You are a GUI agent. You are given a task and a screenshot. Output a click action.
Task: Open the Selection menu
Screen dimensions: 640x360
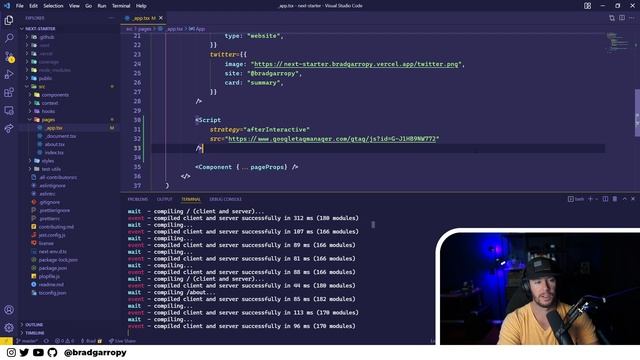coord(53,6)
